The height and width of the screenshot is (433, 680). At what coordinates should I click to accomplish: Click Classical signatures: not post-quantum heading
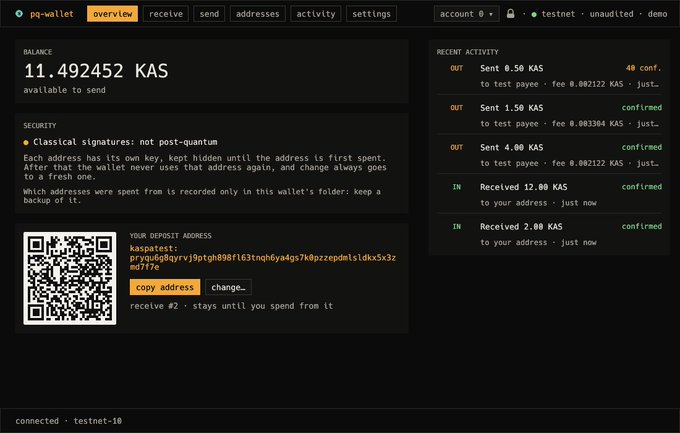(x=125, y=142)
